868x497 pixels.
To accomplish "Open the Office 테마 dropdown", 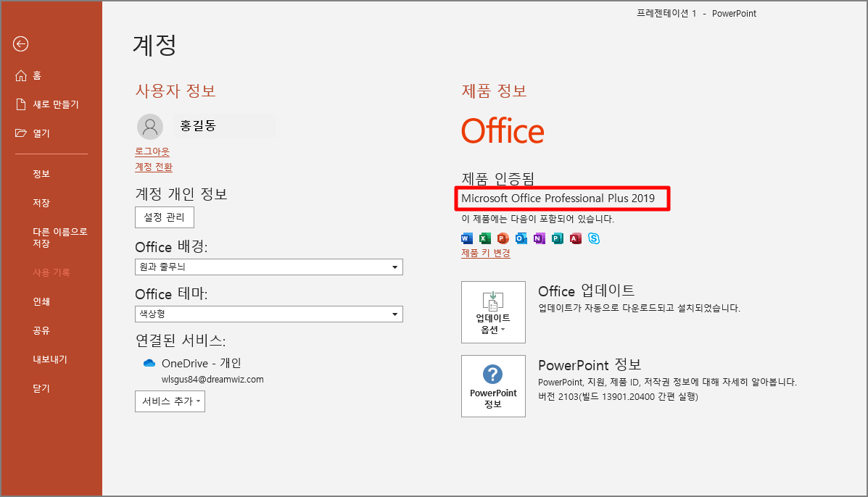I will [x=269, y=314].
